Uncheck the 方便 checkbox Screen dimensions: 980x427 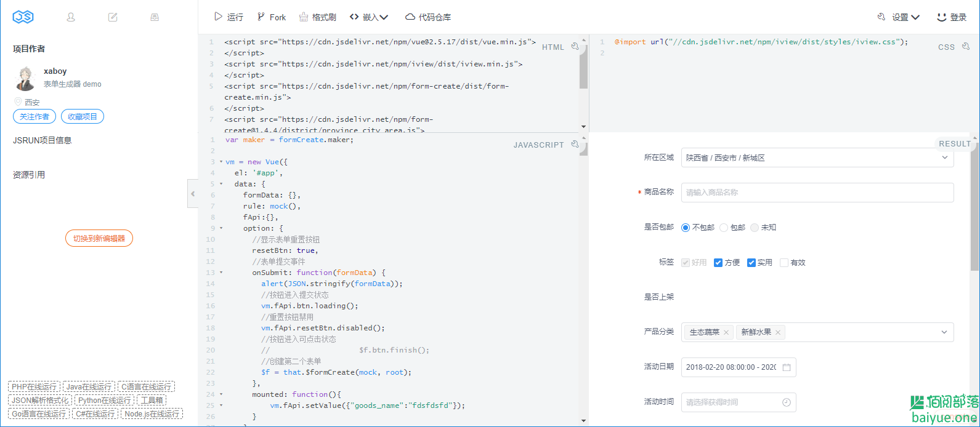pyautogui.click(x=718, y=263)
